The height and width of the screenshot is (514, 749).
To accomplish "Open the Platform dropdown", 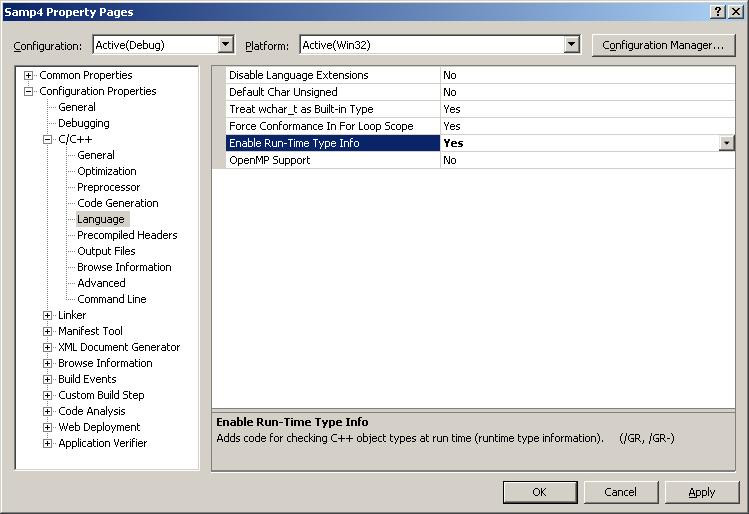I will point(571,45).
